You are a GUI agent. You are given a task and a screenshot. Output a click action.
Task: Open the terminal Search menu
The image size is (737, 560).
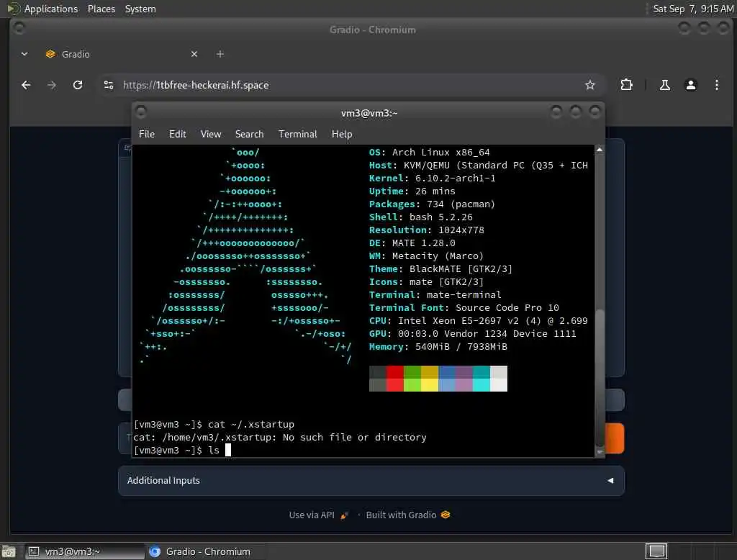click(249, 134)
